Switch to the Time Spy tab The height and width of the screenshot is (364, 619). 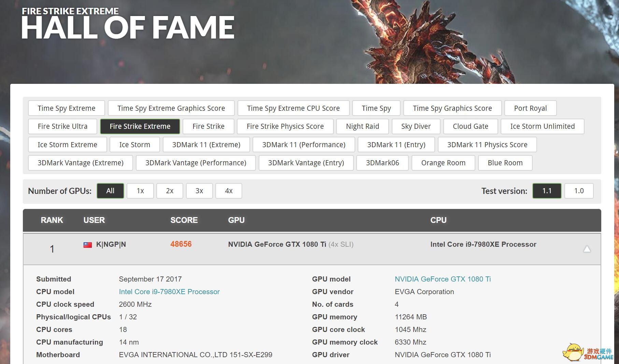pyautogui.click(x=376, y=108)
